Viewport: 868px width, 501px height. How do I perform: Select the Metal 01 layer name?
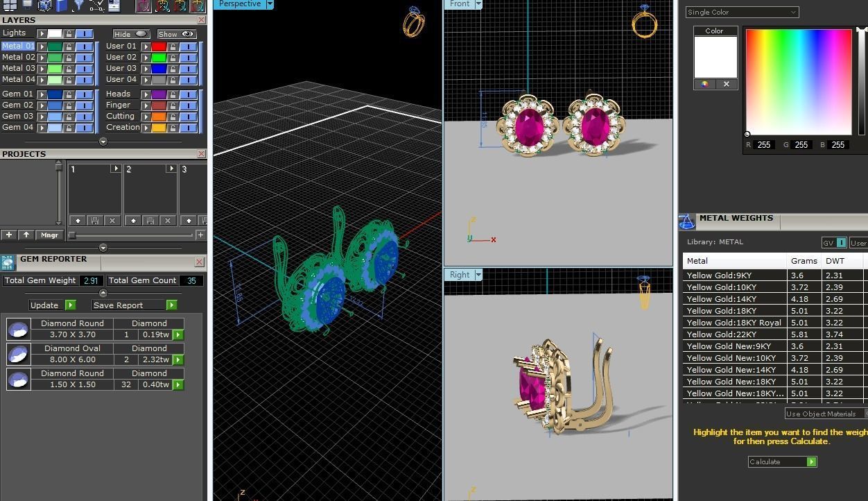[18, 46]
